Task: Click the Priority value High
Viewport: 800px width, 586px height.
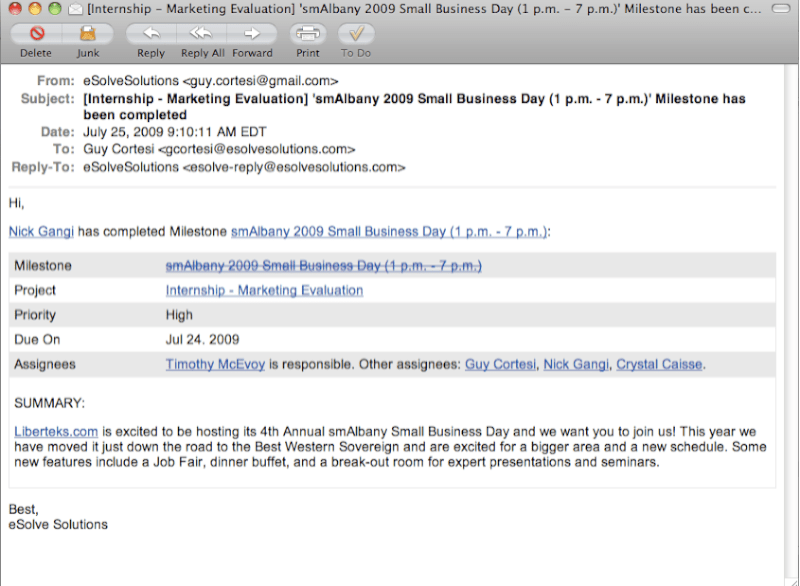Action: point(179,315)
